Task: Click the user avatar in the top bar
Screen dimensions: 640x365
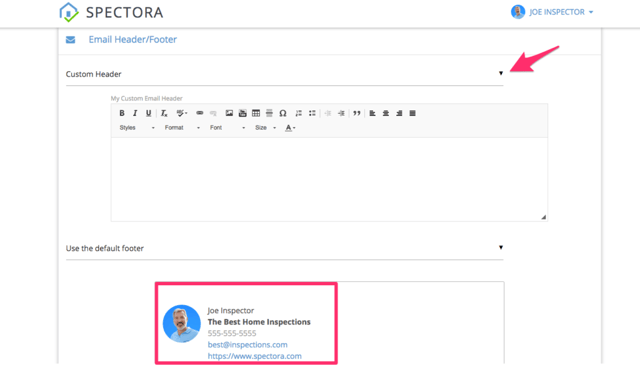Action: click(x=518, y=12)
